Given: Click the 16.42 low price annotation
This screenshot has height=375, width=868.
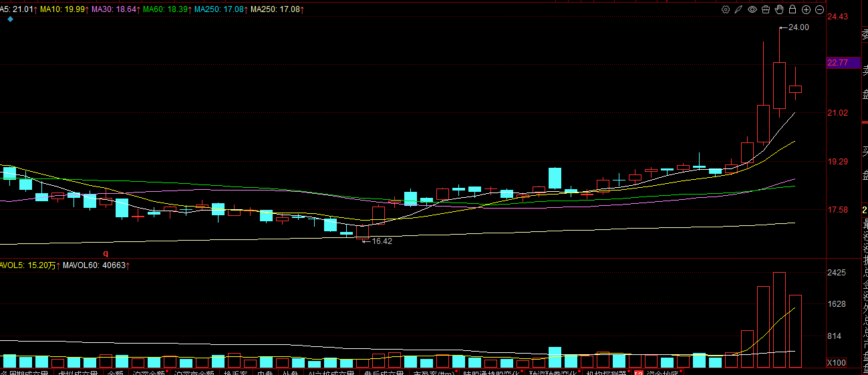Looking at the screenshot, I should click(382, 241).
